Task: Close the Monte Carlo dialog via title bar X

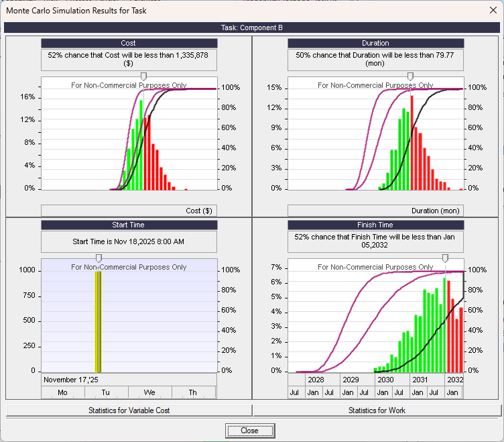Action: [x=489, y=11]
